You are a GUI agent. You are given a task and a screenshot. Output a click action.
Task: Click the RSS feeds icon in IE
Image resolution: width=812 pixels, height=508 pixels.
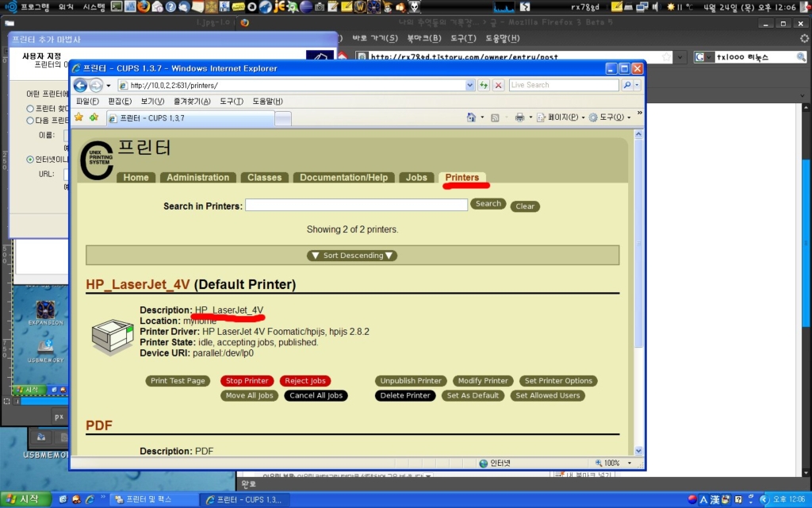pos(495,117)
